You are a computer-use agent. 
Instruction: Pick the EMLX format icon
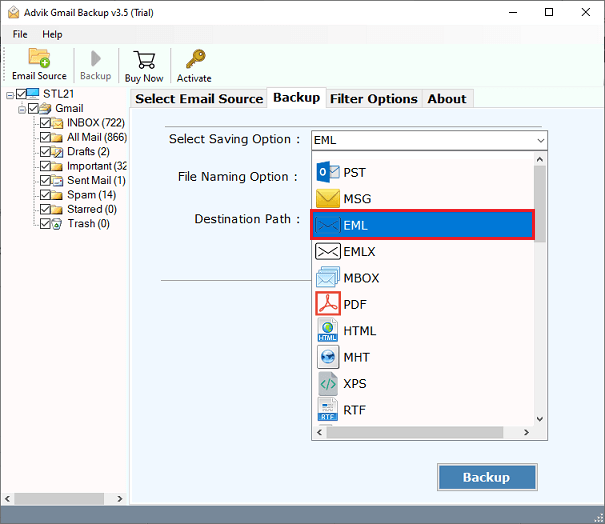(328, 251)
